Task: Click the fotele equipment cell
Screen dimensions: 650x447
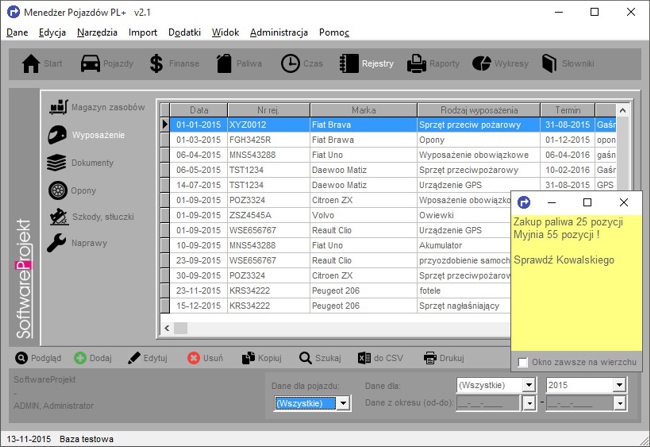Action: pyautogui.click(x=464, y=291)
